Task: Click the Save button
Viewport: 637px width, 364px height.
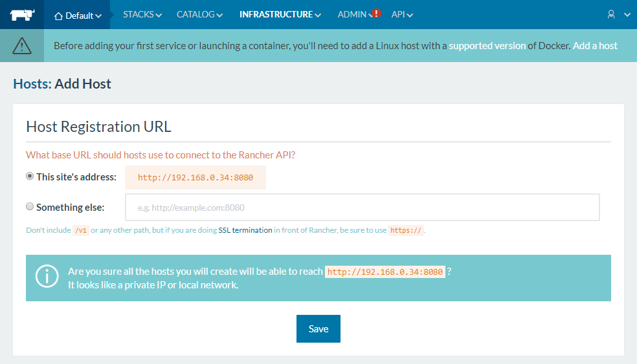Action: (318, 328)
